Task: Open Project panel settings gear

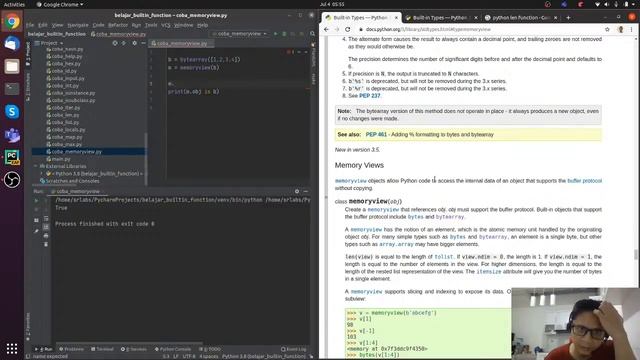Action: click(x=134, y=43)
